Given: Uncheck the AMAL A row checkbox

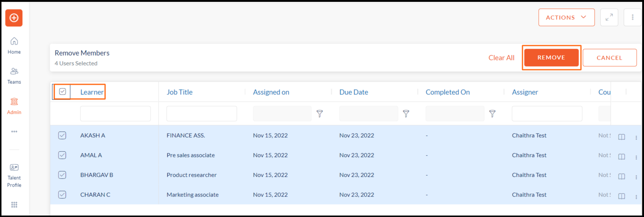Looking at the screenshot, I should [62, 155].
